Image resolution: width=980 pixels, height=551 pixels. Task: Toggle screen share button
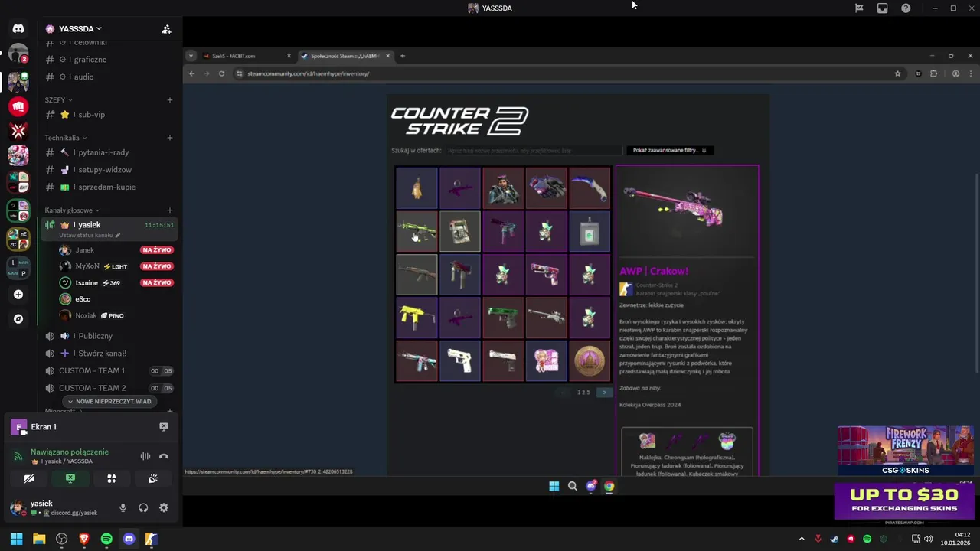pos(70,478)
